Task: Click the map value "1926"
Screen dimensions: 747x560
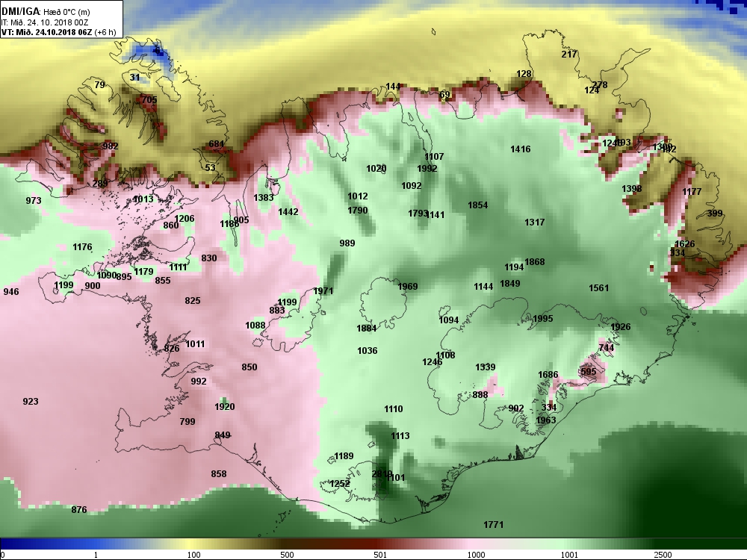Action: tap(620, 327)
